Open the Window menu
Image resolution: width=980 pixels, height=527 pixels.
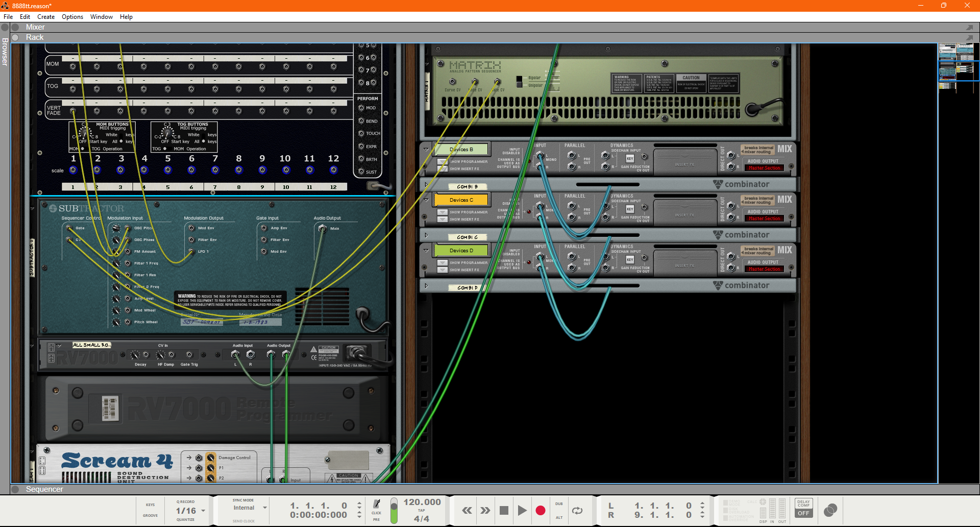coord(102,17)
